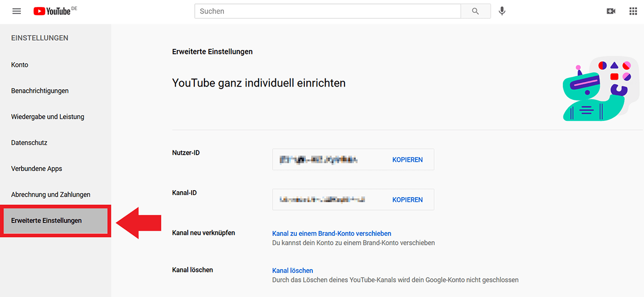Open Konto settings
Viewport: 644px width, 297px height.
(20, 65)
